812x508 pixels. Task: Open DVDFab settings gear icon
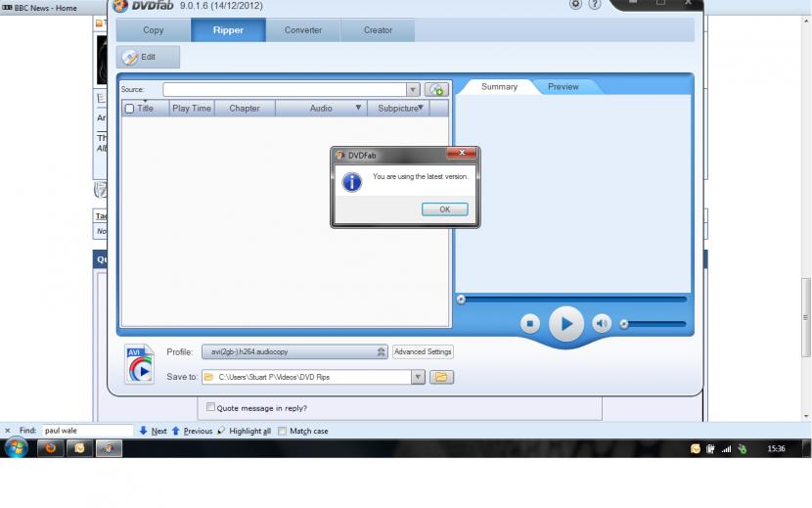pyautogui.click(x=575, y=5)
